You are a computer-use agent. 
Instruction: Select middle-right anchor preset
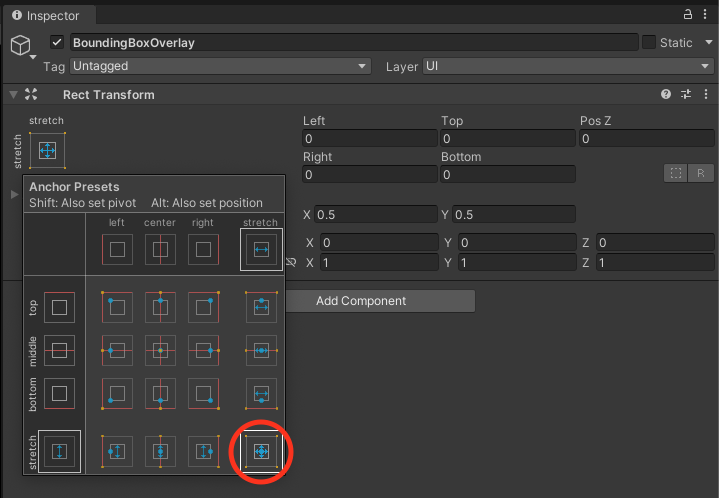(x=204, y=350)
